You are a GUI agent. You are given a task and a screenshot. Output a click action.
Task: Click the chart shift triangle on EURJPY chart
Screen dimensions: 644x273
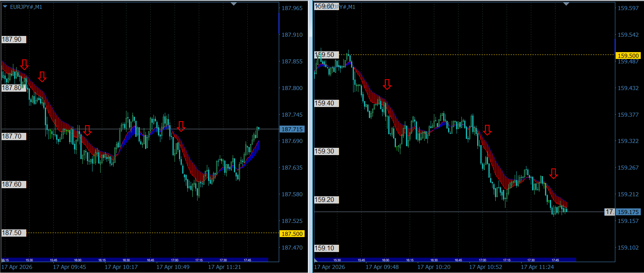click(234, 4)
